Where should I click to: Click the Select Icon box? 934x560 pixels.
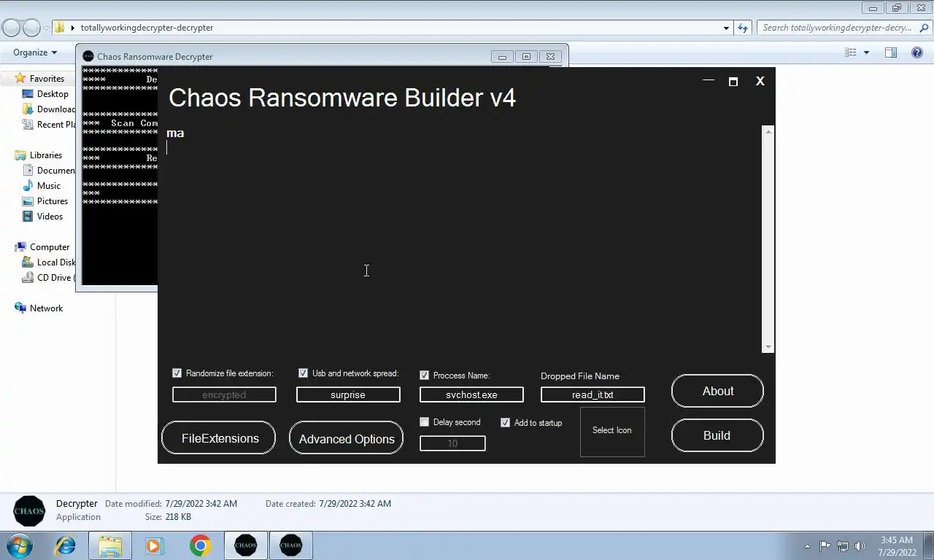tap(612, 432)
